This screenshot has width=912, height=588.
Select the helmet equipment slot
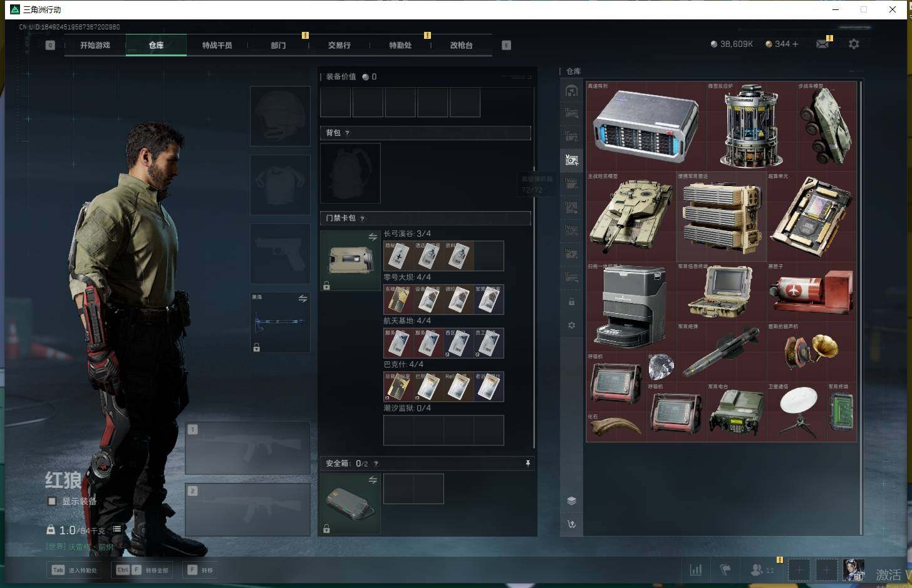[x=280, y=116]
